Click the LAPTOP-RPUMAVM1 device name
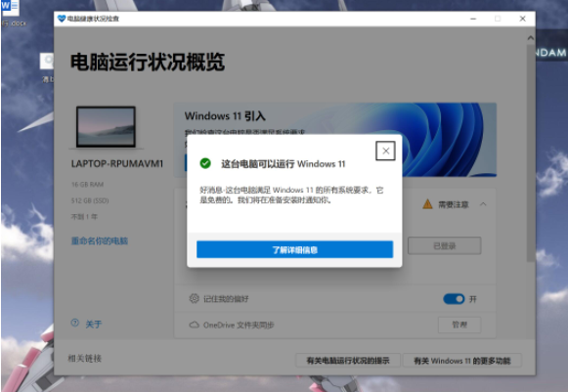Viewport: 568px width, 392px height. [117, 164]
